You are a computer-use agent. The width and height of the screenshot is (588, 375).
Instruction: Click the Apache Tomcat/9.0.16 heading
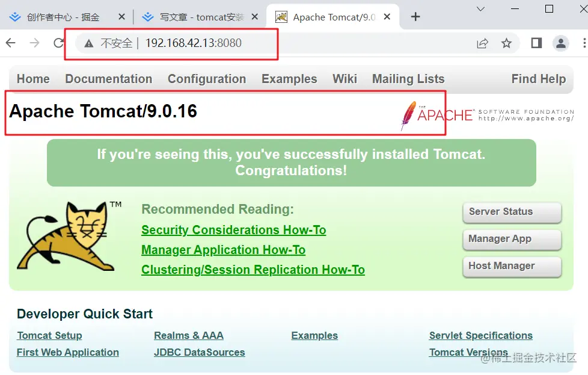point(103,111)
